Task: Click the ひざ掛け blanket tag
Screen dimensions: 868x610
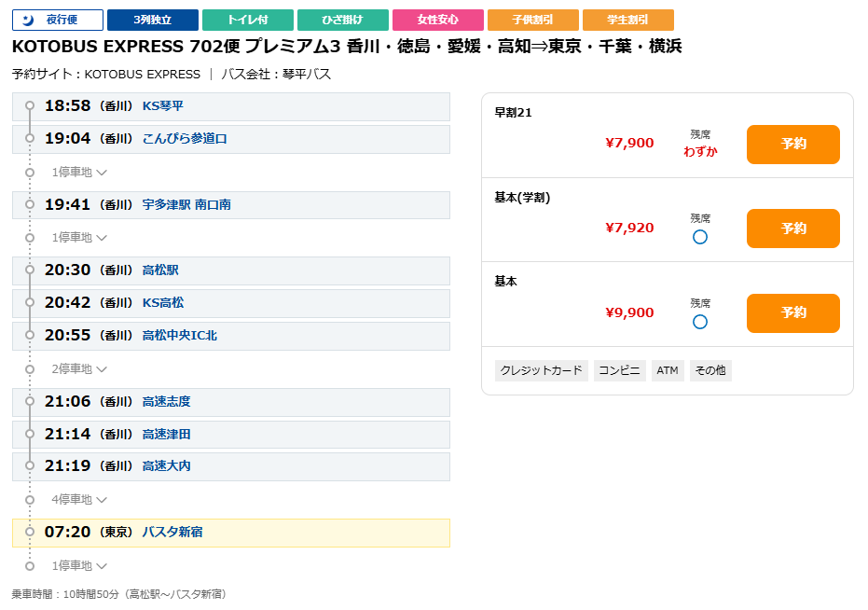Action: (x=342, y=20)
